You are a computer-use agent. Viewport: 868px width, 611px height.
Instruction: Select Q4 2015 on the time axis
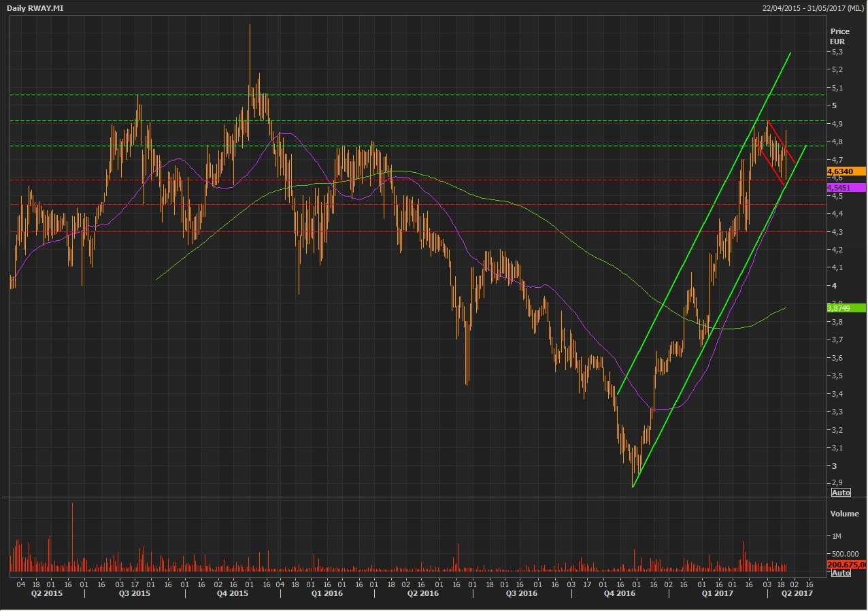[233, 594]
